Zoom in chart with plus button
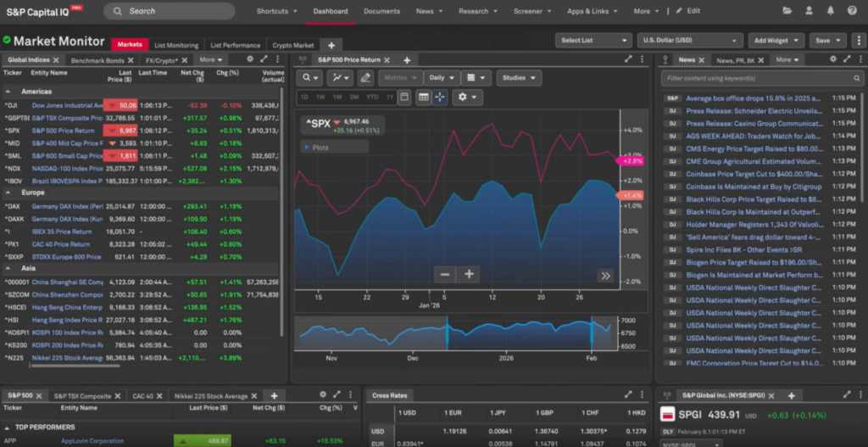Image resolution: width=868 pixels, height=447 pixels. tap(469, 274)
